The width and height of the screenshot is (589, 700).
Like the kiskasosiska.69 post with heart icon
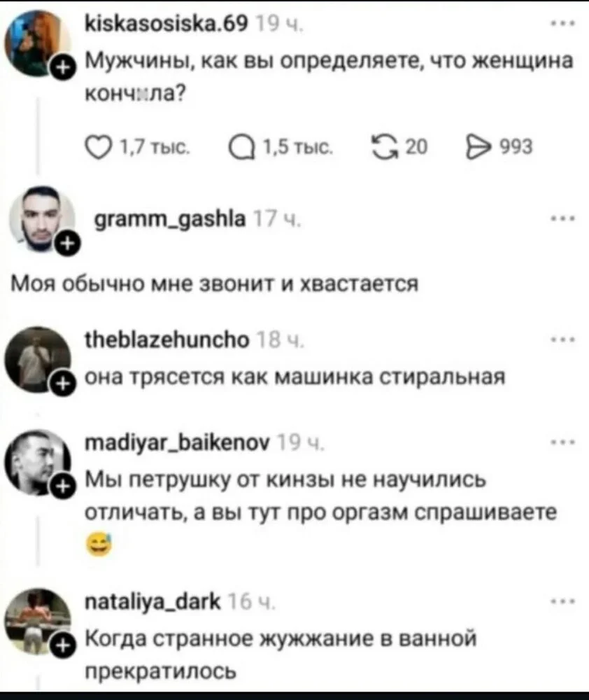tap(98, 147)
